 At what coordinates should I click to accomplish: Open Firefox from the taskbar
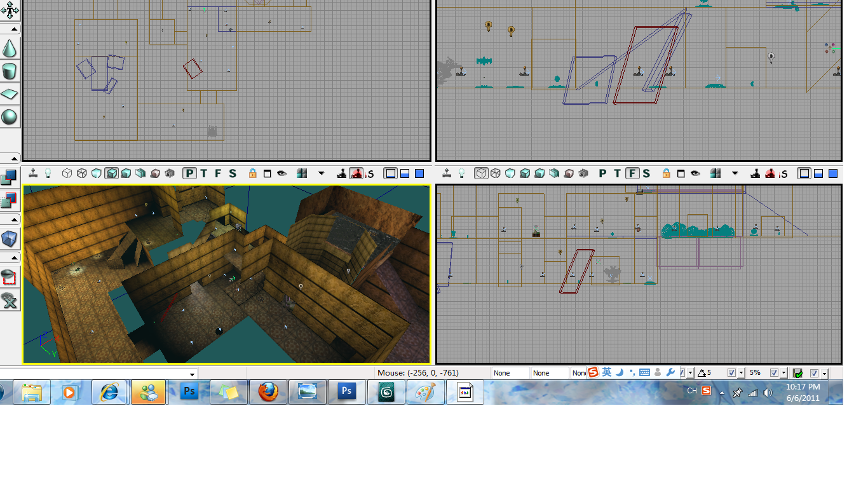tap(268, 392)
